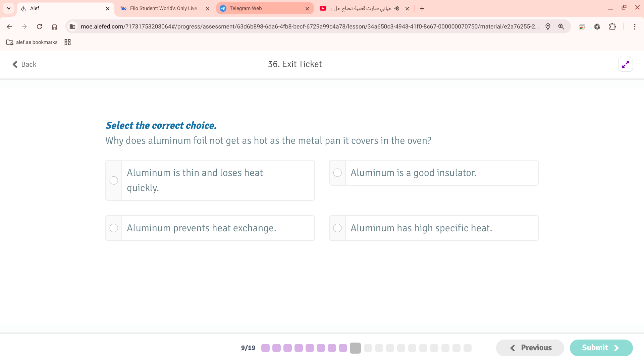Select 'Aluminum is thin and loses heat quickly'
Screen dimensions: 644x362
pyautogui.click(x=210, y=180)
